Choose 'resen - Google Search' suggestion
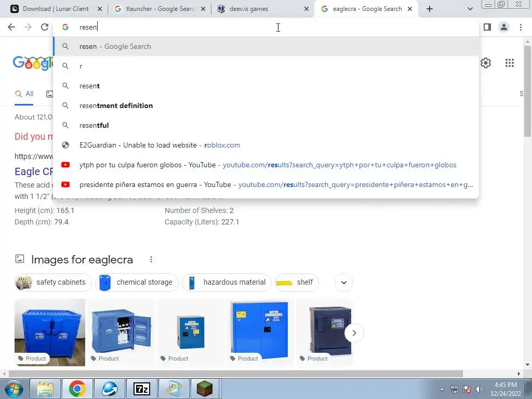The height and width of the screenshot is (399, 532). pyautogui.click(x=266, y=46)
